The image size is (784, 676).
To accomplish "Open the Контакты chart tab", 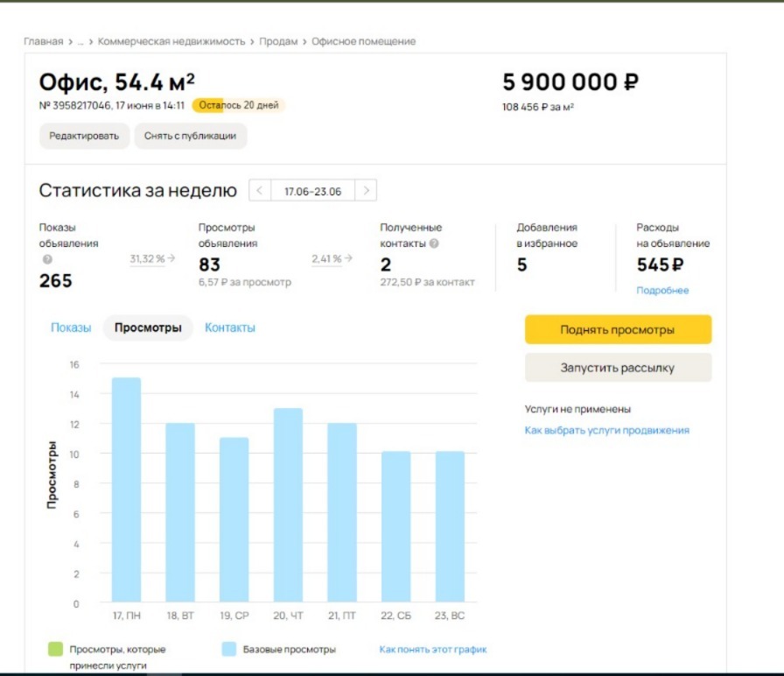I will pos(230,327).
